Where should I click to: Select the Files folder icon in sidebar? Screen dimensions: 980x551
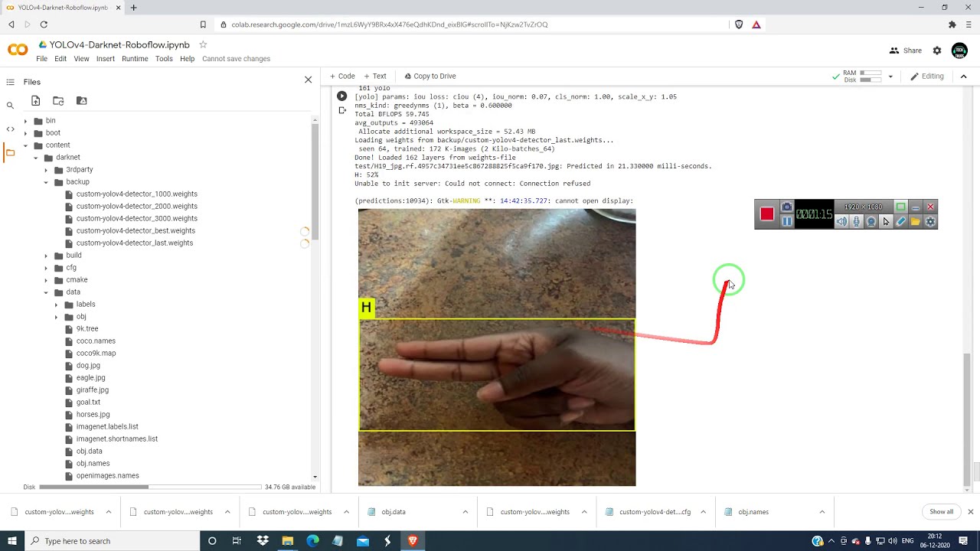coord(10,152)
